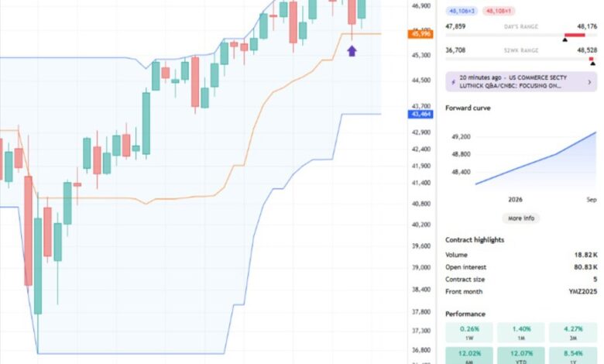604x364 pixels.
Task: Select the YTD performance tile
Action: click(521, 355)
